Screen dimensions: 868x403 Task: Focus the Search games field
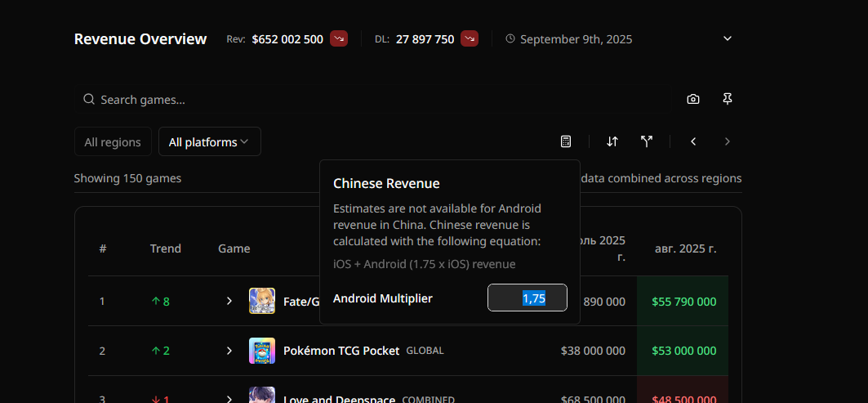tap(372, 100)
